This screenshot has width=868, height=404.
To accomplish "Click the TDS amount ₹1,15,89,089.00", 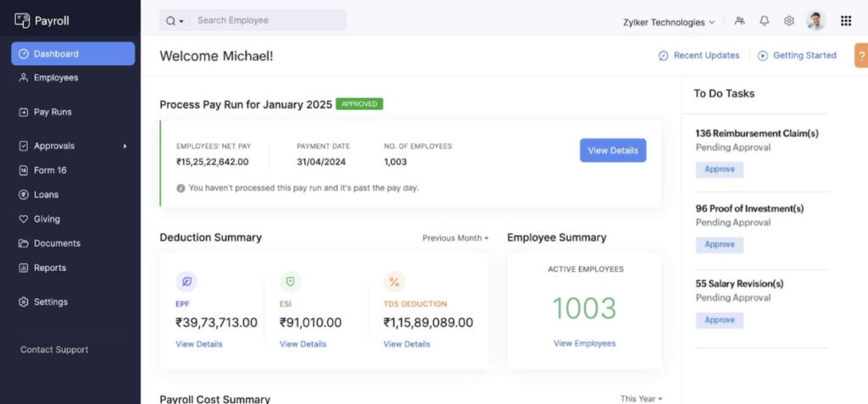I will click(428, 323).
